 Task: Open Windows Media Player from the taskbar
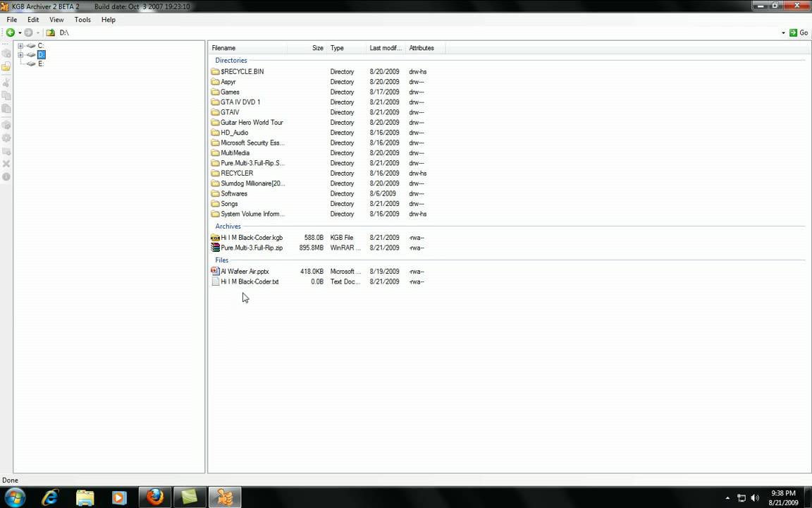[x=119, y=497]
